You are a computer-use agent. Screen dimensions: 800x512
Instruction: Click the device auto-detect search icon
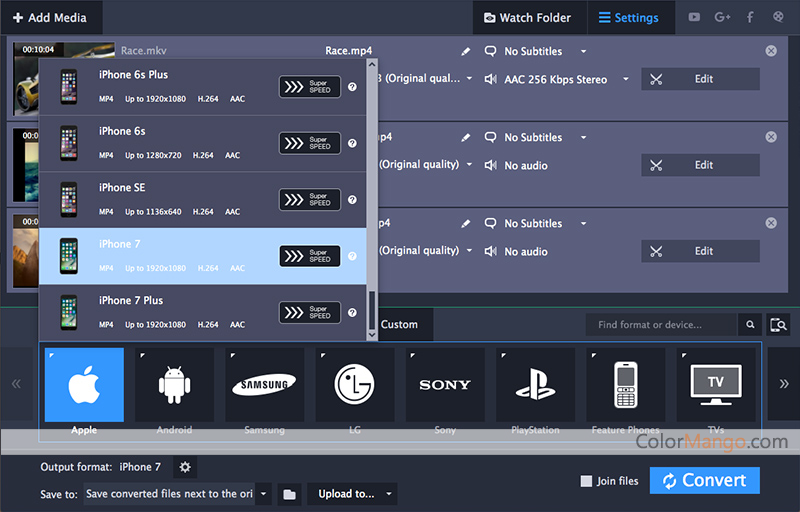click(x=778, y=325)
